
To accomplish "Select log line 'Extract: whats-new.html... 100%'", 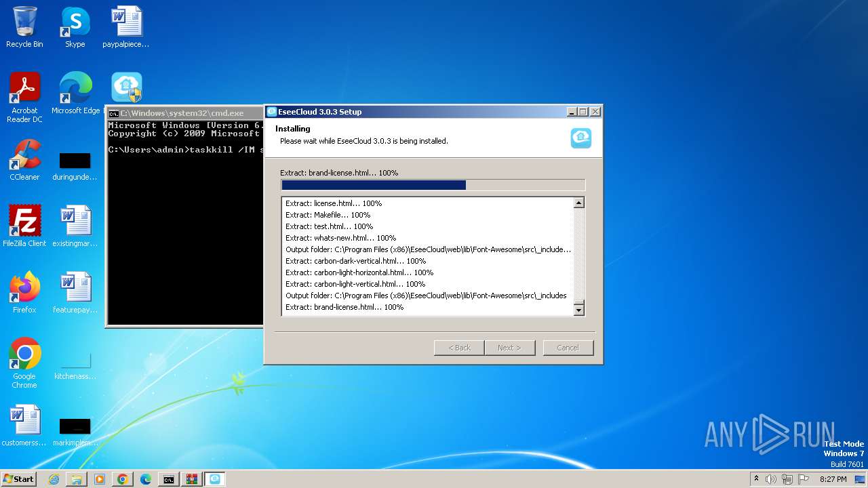I will pos(340,238).
